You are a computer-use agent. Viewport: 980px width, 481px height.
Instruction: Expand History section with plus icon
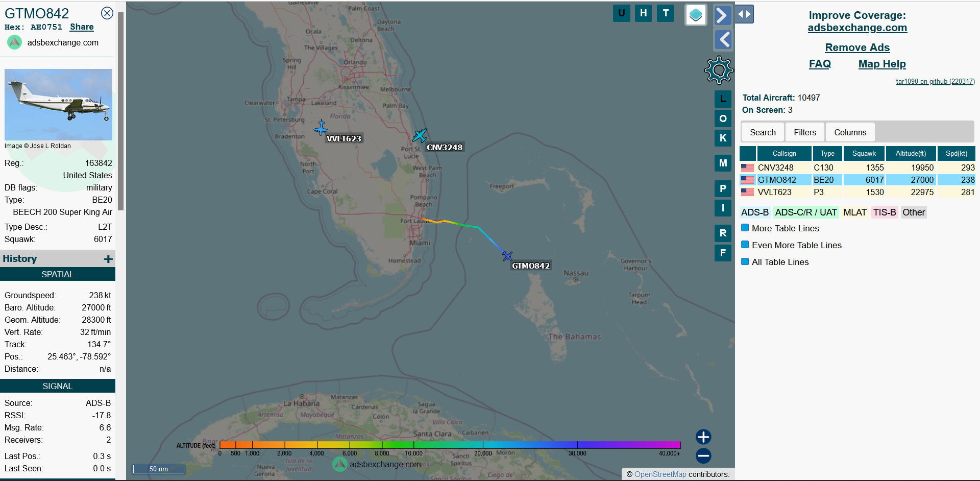(108, 259)
